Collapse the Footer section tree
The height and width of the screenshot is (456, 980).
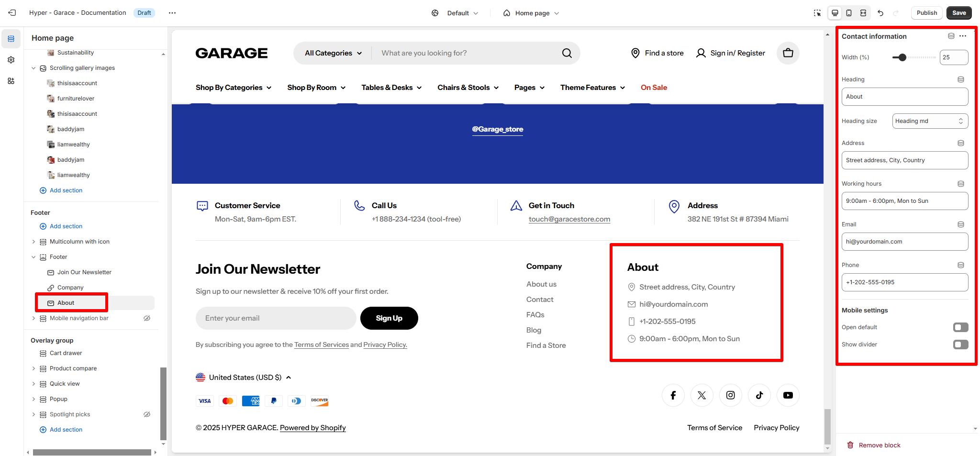click(33, 257)
